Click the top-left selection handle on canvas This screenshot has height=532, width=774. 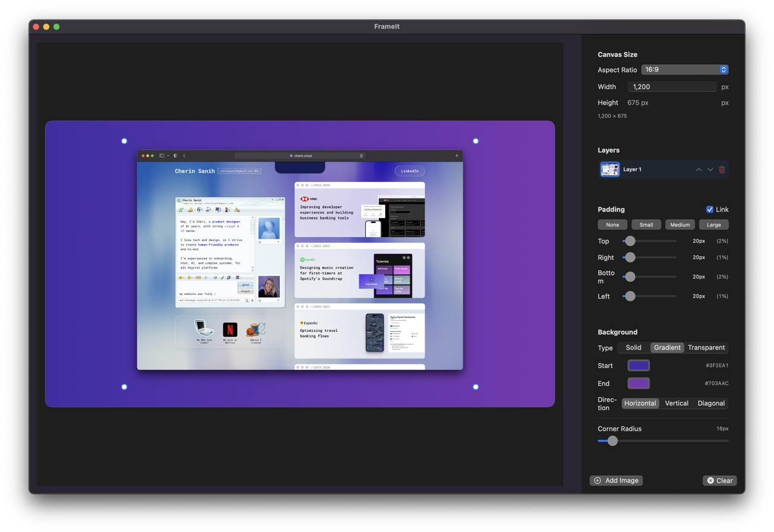(x=124, y=141)
